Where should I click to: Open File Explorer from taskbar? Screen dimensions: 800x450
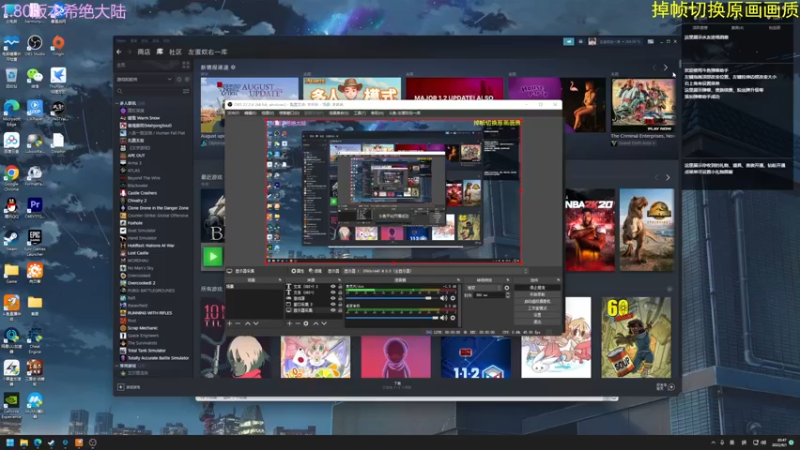tap(24, 442)
